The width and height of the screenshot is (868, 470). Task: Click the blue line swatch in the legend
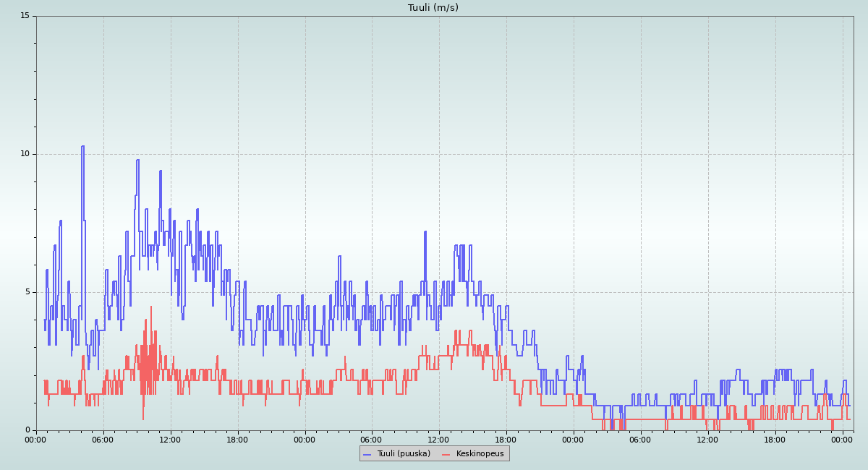(367, 454)
